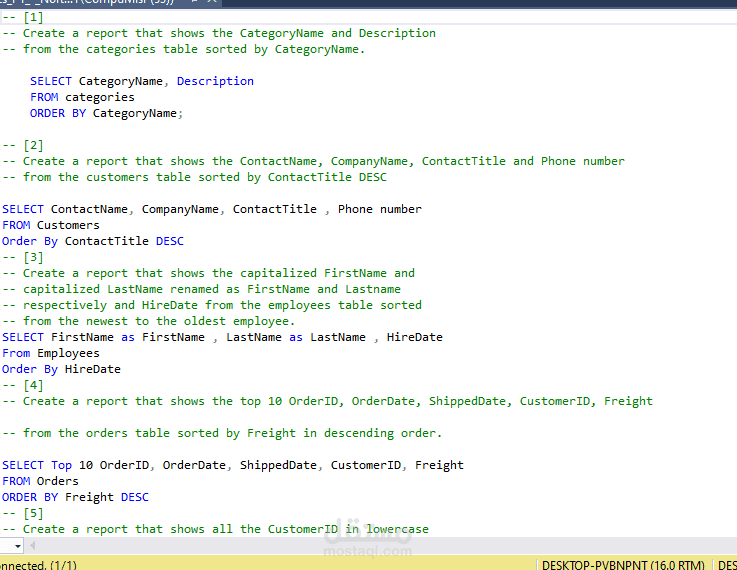This screenshot has height=570, width=737.
Task: Click the 'FROM categories' line
Action: pyautogui.click(x=82, y=97)
